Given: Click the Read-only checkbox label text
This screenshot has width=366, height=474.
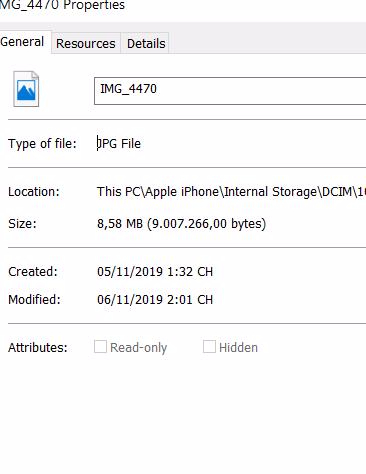Looking at the screenshot, I should point(139,348).
